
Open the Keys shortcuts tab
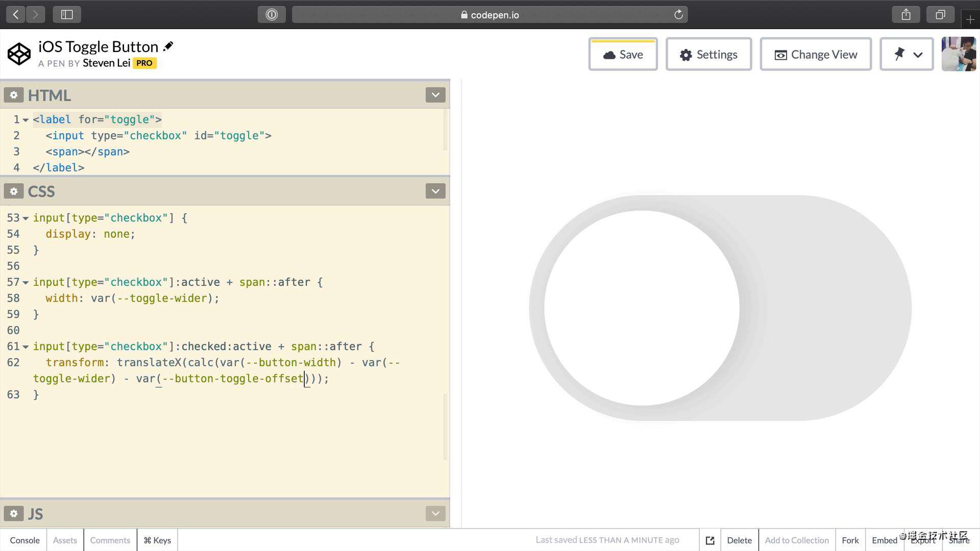coord(157,540)
